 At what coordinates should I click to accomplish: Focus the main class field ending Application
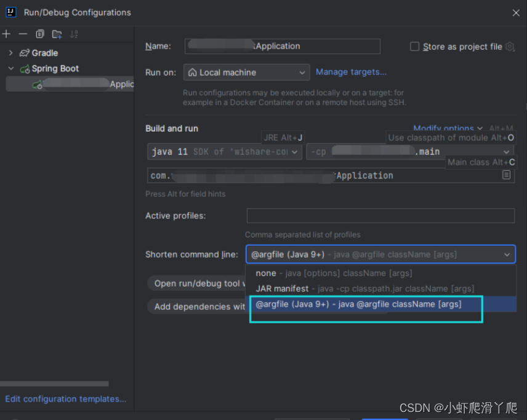pos(331,175)
